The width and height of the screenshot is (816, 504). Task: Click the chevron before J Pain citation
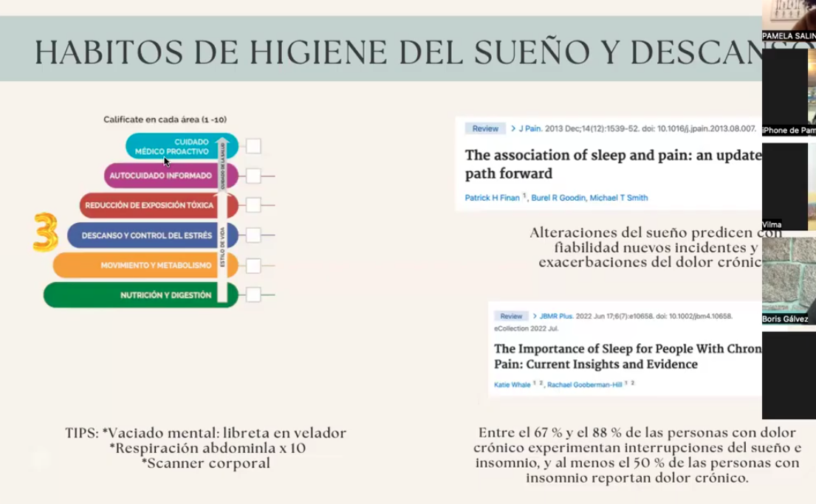click(x=512, y=128)
